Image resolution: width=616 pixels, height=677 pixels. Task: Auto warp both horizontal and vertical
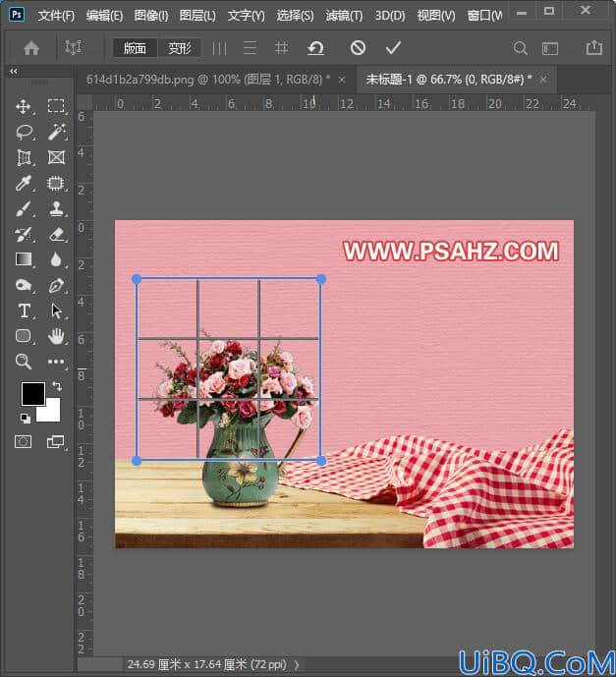pos(281,47)
